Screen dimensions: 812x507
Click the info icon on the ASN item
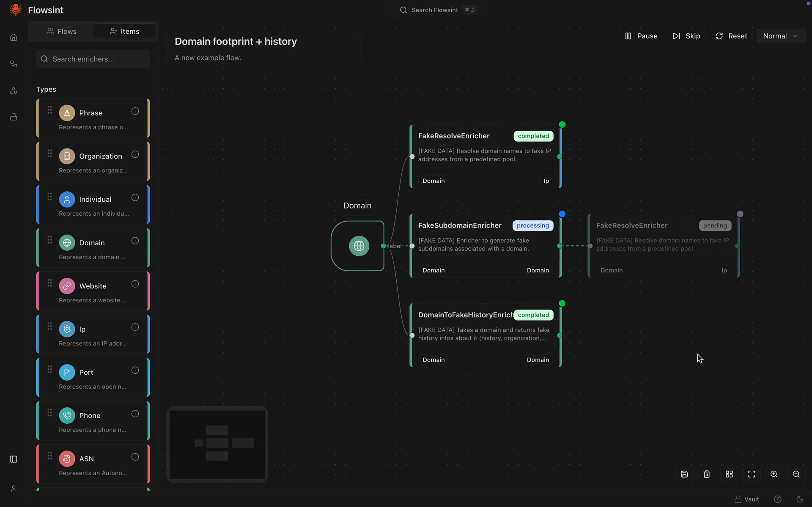tap(135, 457)
